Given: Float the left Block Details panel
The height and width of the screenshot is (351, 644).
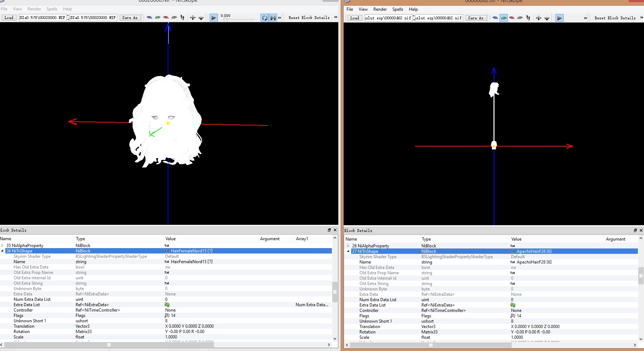Looking at the screenshot, I should tap(329, 230).
